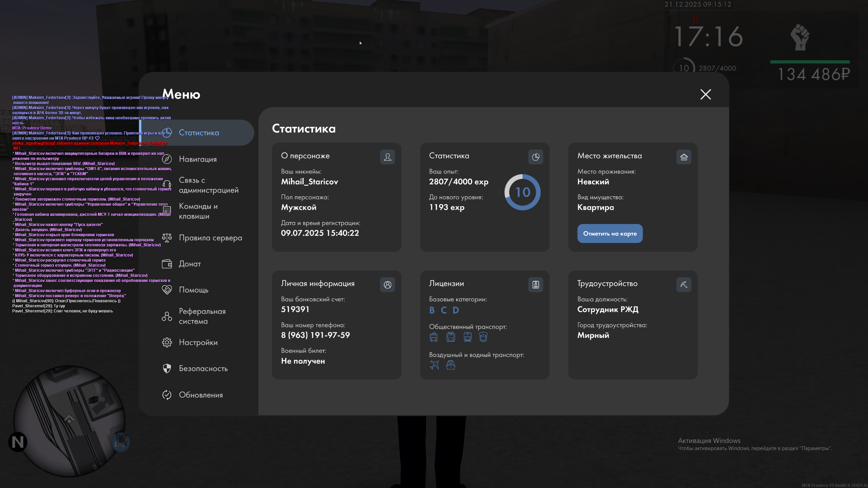Open Связь с администрацией section

pyautogui.click(x=208, y=185)
